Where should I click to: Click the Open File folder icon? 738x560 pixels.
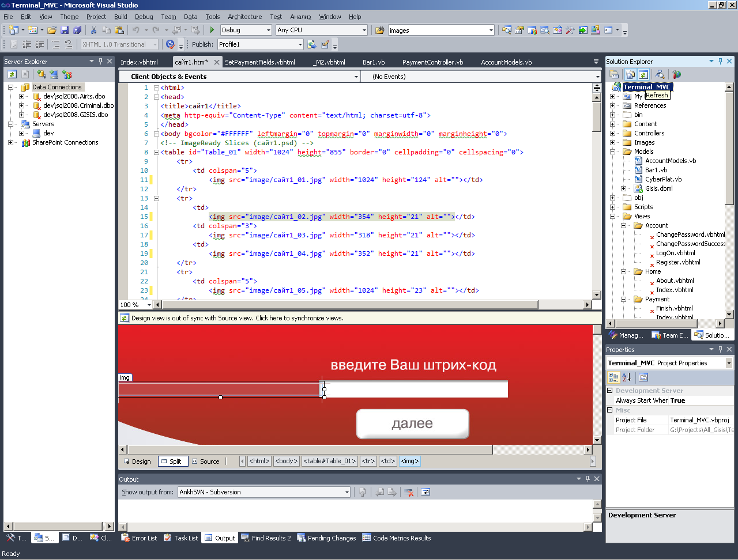point(52,30)
